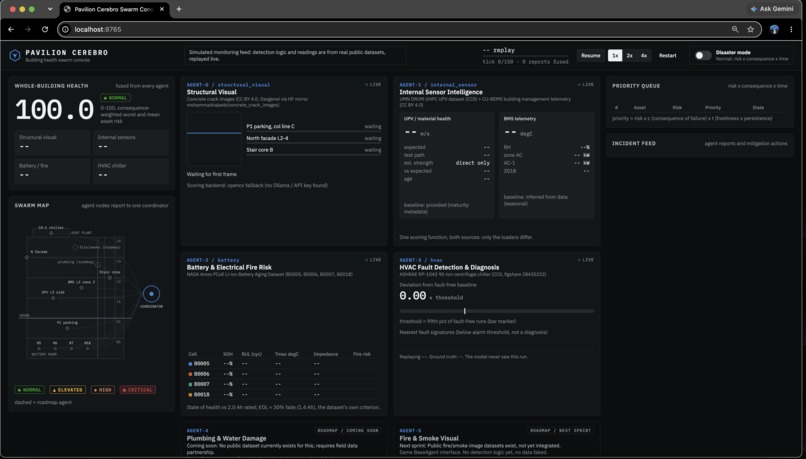The width and height of the screenshot is (806, 459).
Task: Open the HVAC chiller health tile
Action: click(131, 171)
